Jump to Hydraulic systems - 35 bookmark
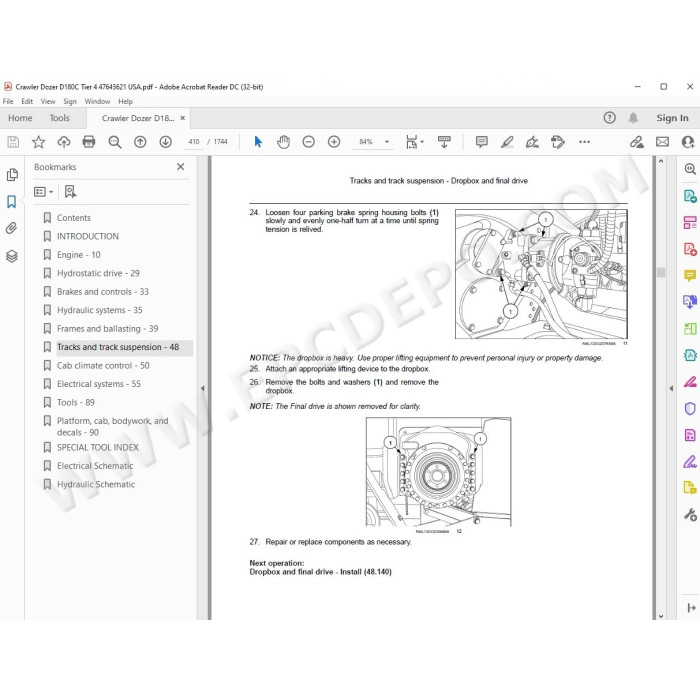 click(100, 310)
